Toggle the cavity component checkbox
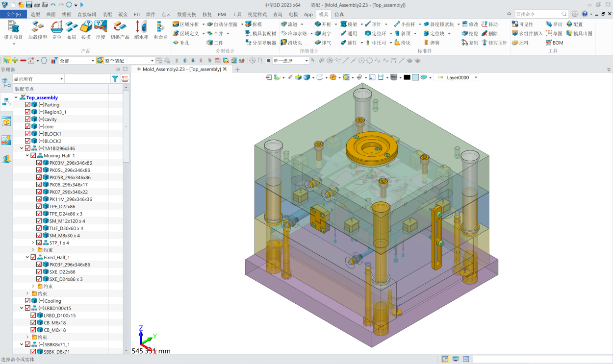 (28, 119)
